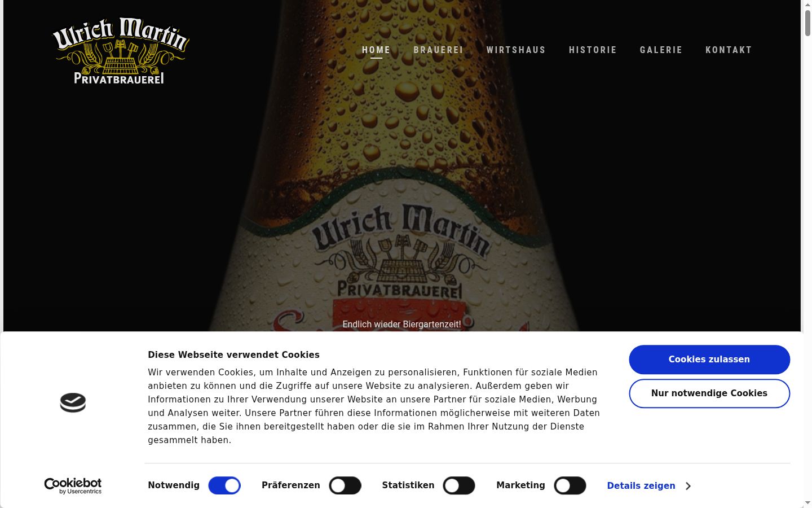Click the Cookies zulassen button
Viewport: 812px width, 508px height.
point(709,360)
